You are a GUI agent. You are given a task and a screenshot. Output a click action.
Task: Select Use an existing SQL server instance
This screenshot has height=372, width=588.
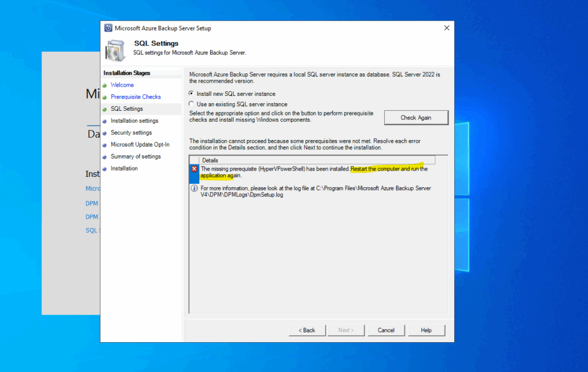191,104
